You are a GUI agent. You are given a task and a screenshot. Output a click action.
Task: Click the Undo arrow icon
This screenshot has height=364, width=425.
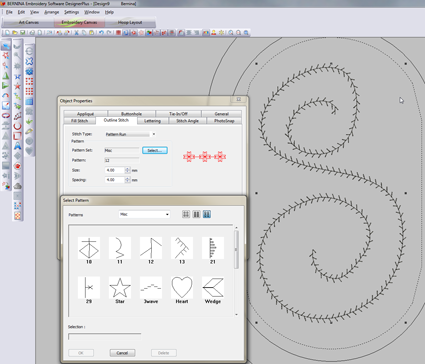click(x=101, y=33)
